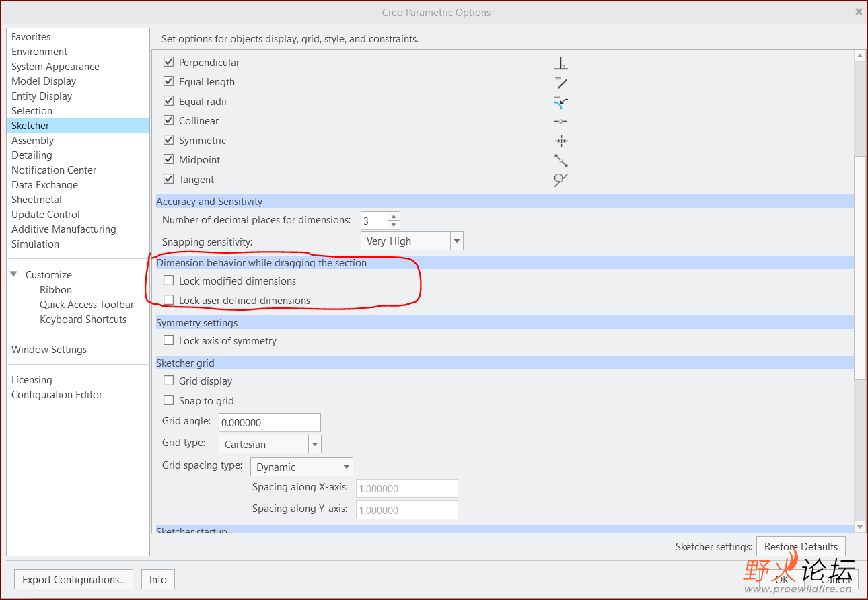Viewport: 868px width, 600px height.
Task: Check Lock axis of symmetry
Action: tap(169, 340)
